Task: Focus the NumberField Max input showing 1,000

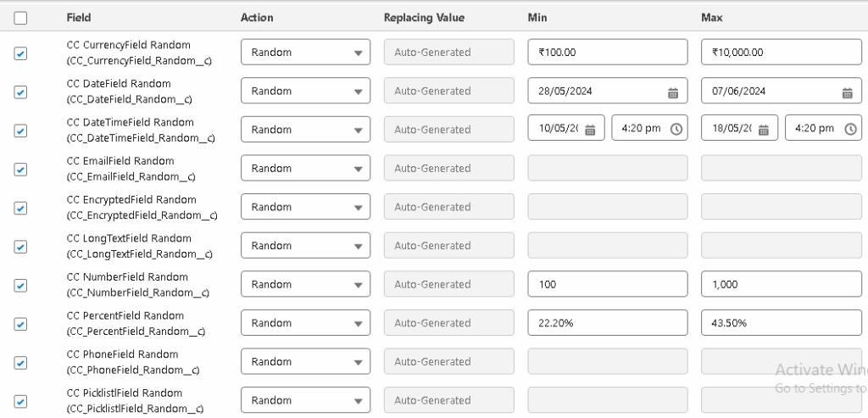Action: point(780,285)
